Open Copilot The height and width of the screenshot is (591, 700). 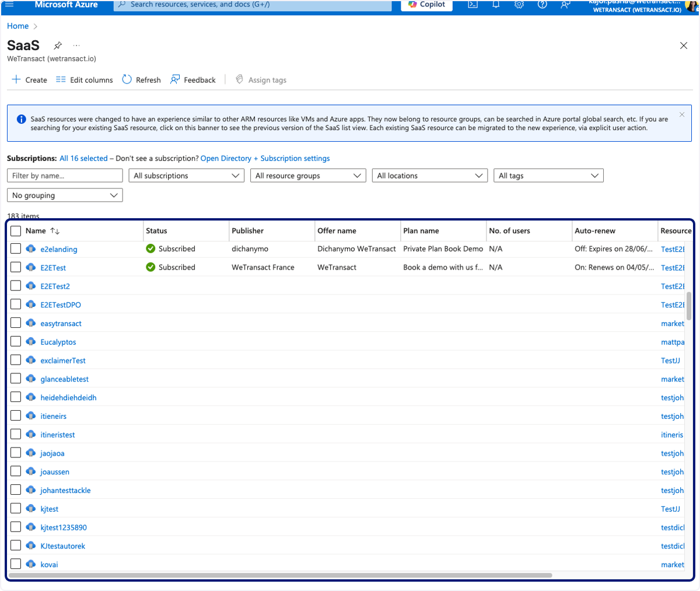427,5
